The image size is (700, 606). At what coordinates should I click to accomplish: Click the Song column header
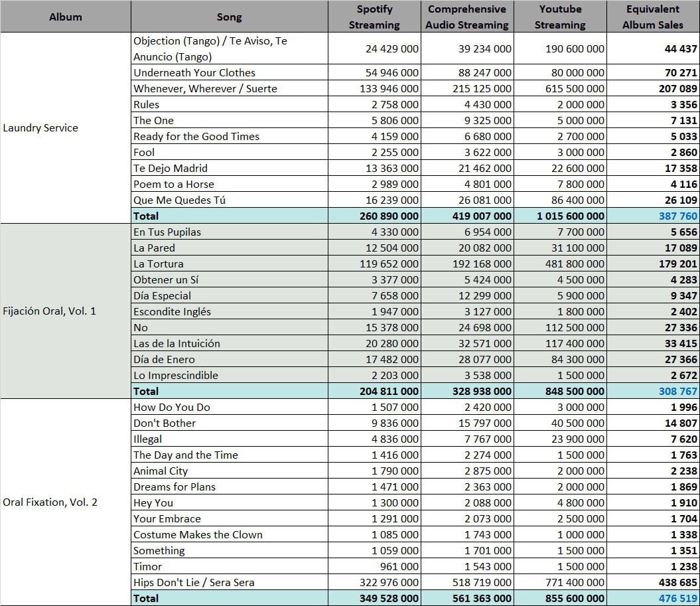tap(230, 17)
